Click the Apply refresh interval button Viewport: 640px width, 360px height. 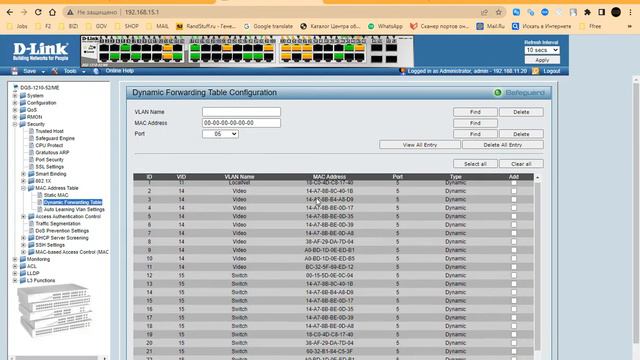point(542,60)
